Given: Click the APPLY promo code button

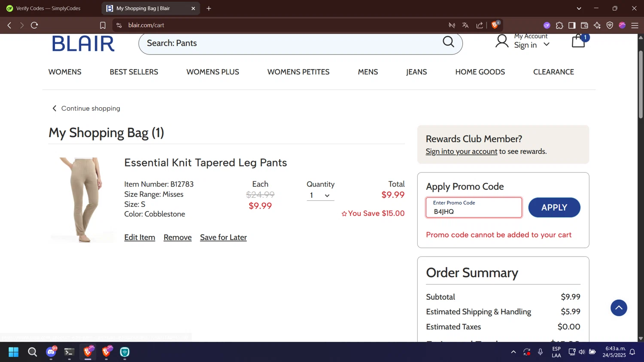Looking at the screenshot, I should point(554,208).
